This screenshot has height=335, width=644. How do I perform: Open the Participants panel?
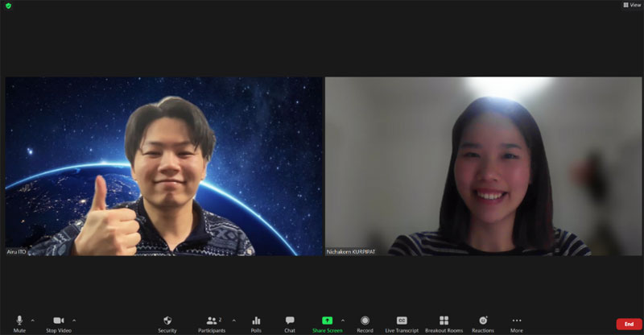212,324
